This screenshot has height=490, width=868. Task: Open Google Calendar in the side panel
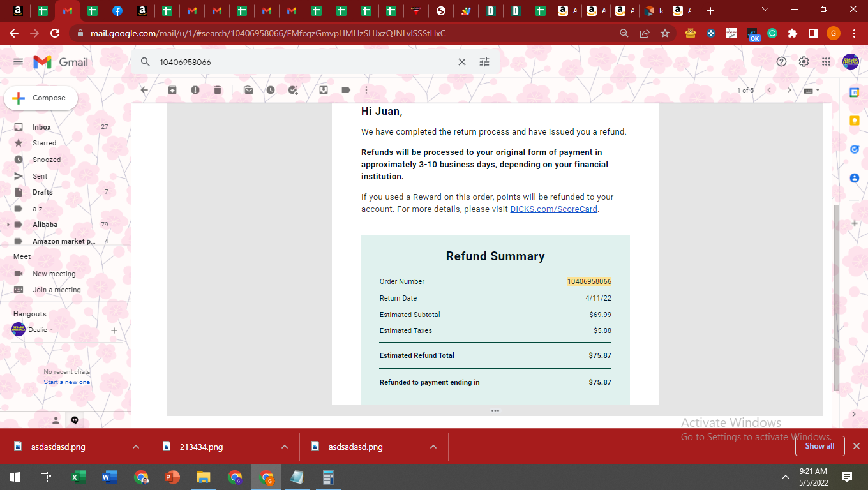(x=855, y=93)
